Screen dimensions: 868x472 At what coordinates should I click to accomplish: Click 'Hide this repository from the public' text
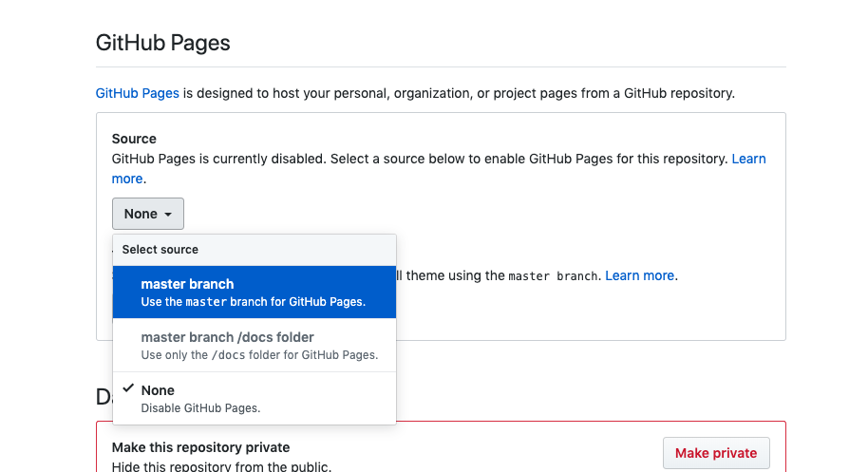coord(221,466)
